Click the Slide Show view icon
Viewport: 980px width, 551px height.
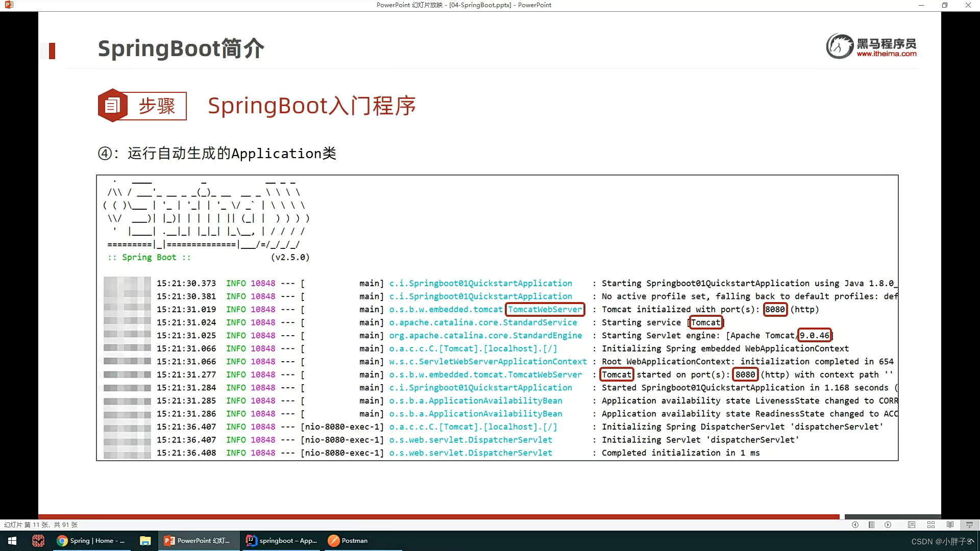coord(969,524)
